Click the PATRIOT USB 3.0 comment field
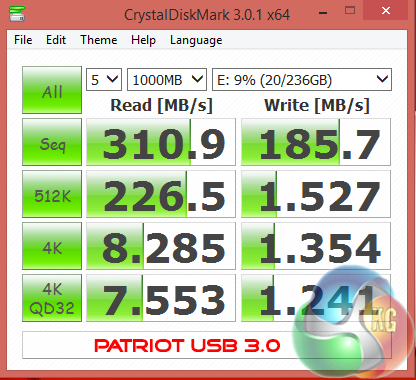The width and height of the screenshot is (416, 380). pyautogui.click(x=207, y=345)
